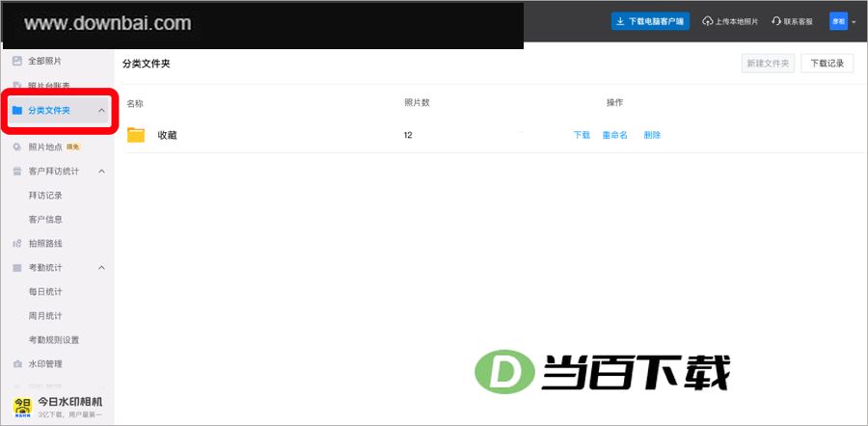Click 下载 link in 收藏 row
Image resolution: width=868 pixels, height=426 pixels.
pyautogui.click(x=582, y=135)
